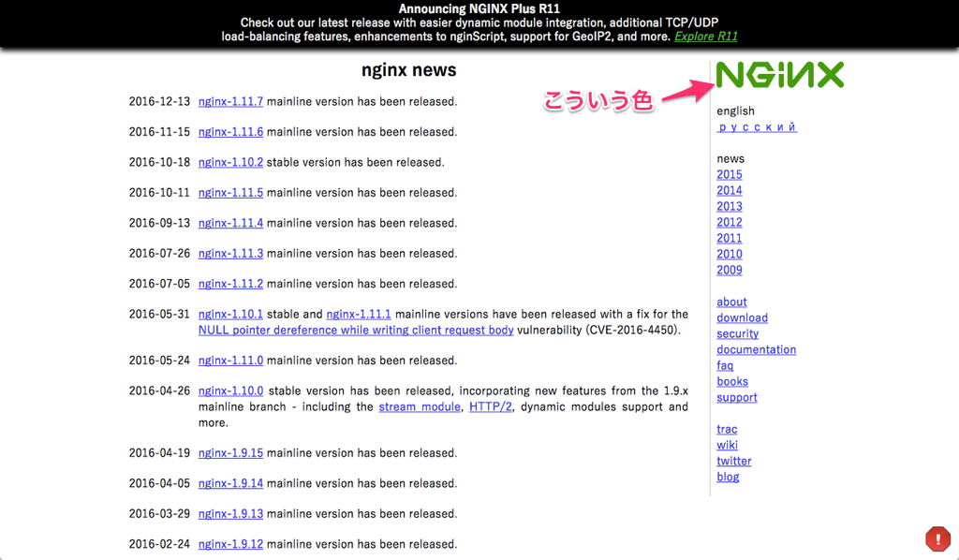
Task: Click the date 2016-05-31
Action: tap(159, 315)
